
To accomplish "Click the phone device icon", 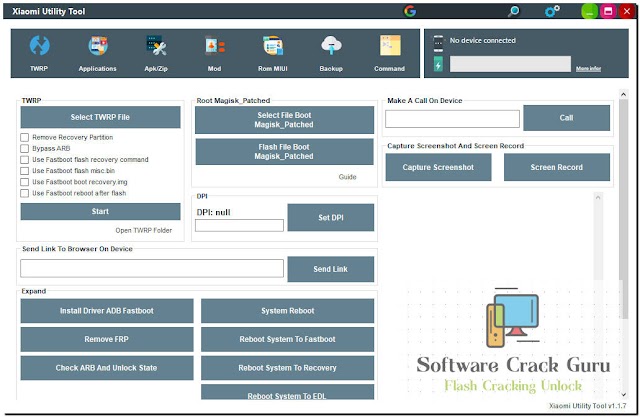I will coord(438,44).
